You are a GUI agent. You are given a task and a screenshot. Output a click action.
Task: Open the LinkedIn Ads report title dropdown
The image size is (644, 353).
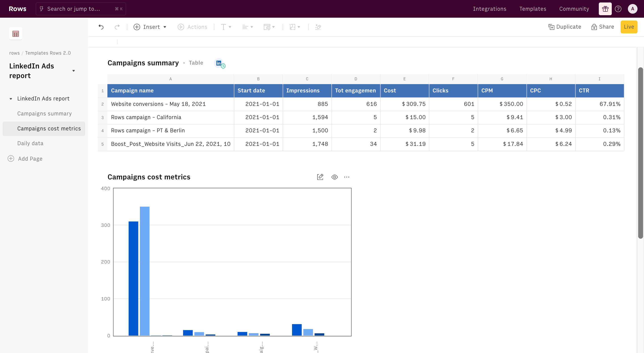(73, 71)
